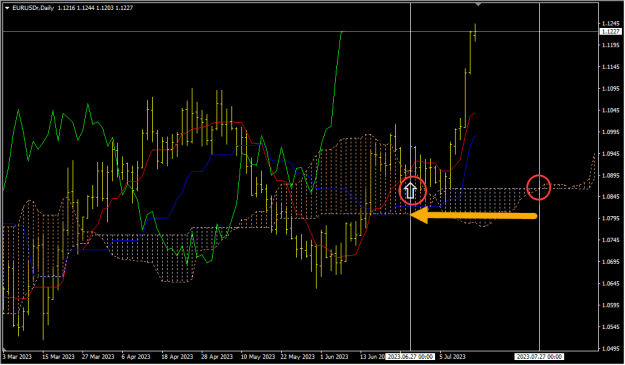
Task: Click the 1.0895 price scale value
Action: [611, 175]
